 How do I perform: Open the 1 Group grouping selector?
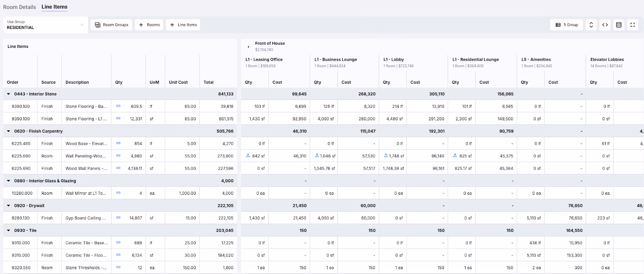pyautogui.click(x=567, y=25)
